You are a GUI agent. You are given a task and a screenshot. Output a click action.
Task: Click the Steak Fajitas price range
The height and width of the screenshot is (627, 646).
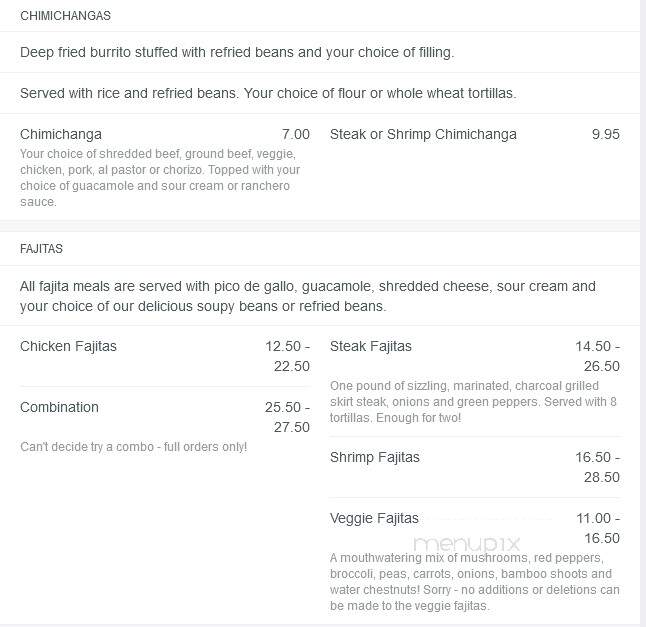pyautogui.click(x=597, y=356)
